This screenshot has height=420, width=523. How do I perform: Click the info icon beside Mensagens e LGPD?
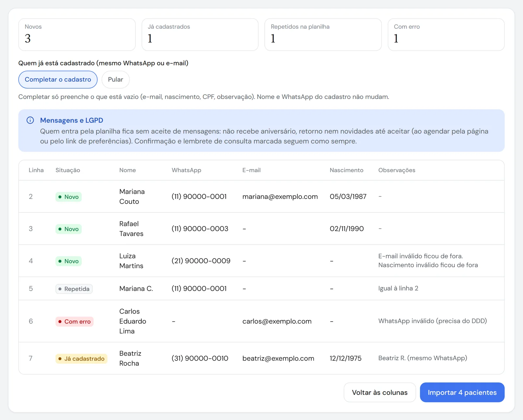click(30, 120)
